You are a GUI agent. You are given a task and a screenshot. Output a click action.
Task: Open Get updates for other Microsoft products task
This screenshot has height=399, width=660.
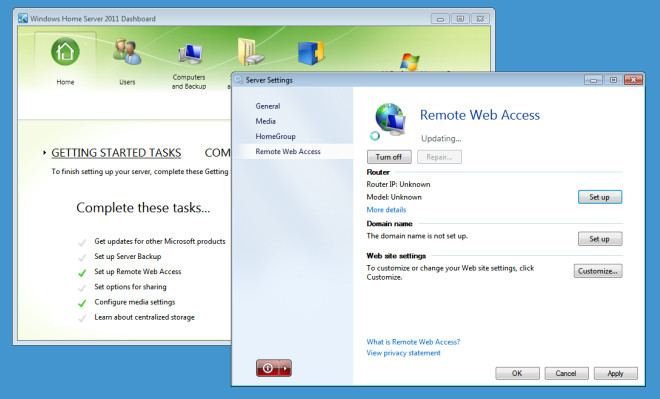click(x=160, y=241)
